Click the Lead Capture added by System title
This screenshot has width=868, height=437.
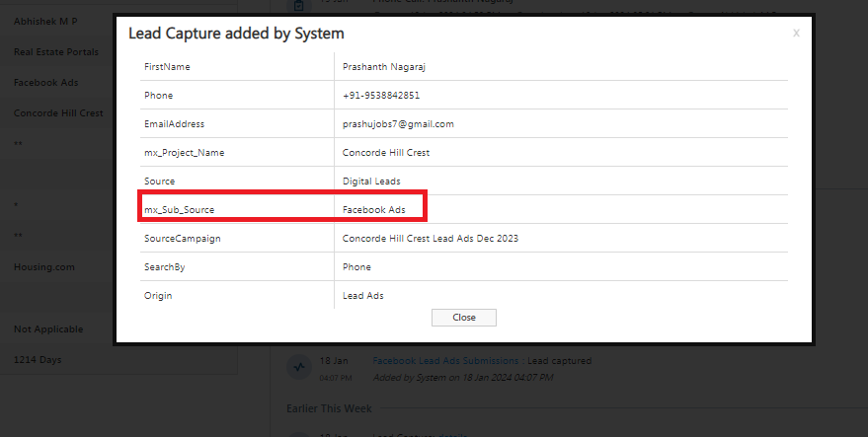tap(236, 34)
